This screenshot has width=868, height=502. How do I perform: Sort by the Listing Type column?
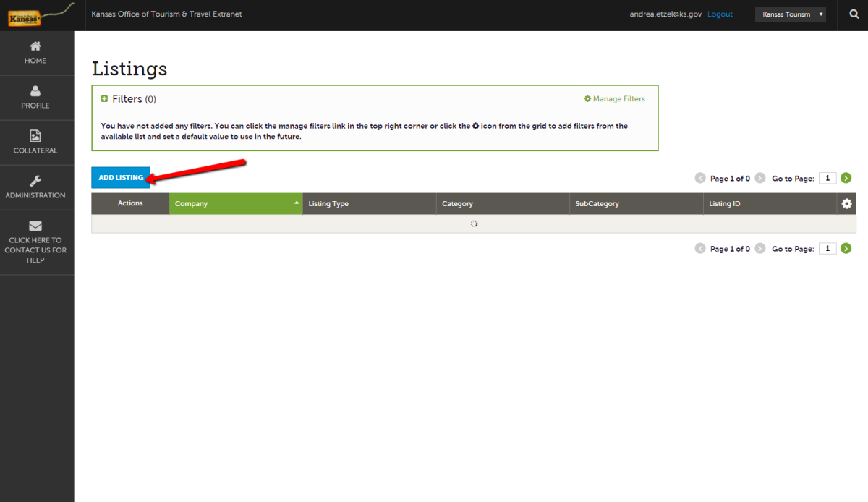pyautogui.click(x=369, y=204)
